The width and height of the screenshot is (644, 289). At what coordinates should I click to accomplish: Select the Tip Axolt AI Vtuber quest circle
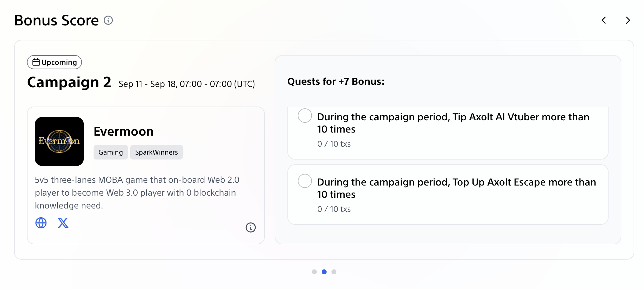pos(305,116)
